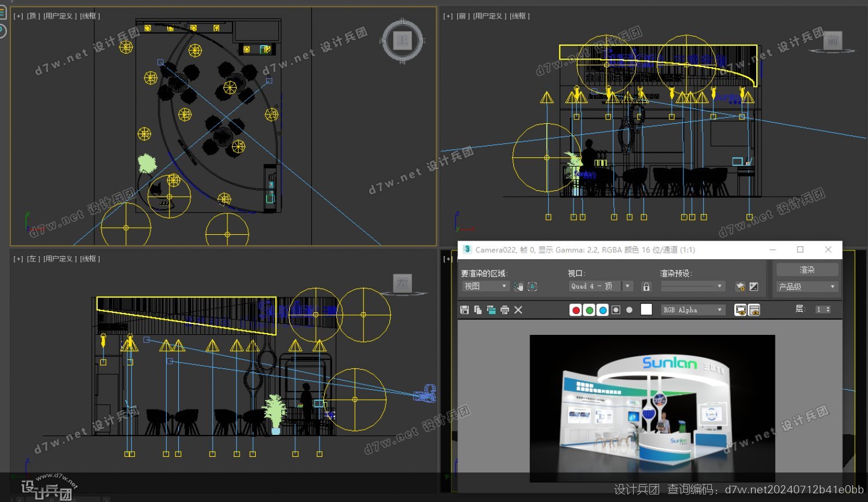
Task: Open the environment and effects icon
Action: (x=754, y=286)
